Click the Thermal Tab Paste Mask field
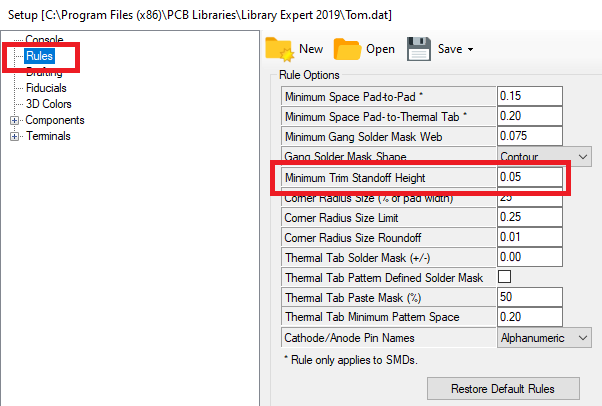The image size is (602, 406). tap(530, 298)
